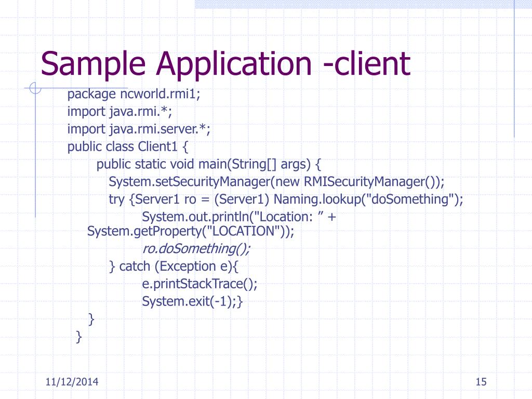Image resolution: width=532 pixels, height=399 pixels.
Task: Click the slide title 'Sample Application -client'
Action: click(x=225, y=64)
